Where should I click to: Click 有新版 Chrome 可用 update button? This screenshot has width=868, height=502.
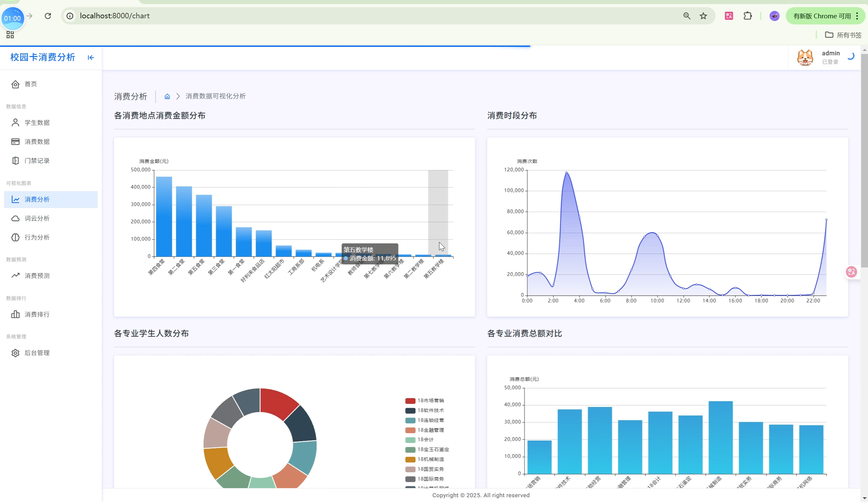(821, 16)
